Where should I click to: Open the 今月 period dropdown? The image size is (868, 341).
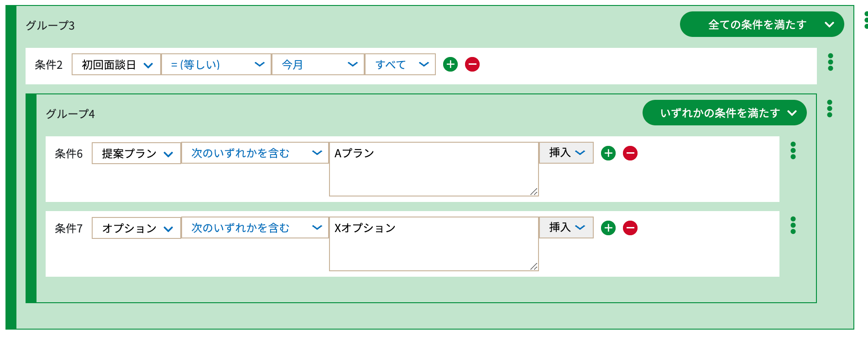[x=318, y=64]
